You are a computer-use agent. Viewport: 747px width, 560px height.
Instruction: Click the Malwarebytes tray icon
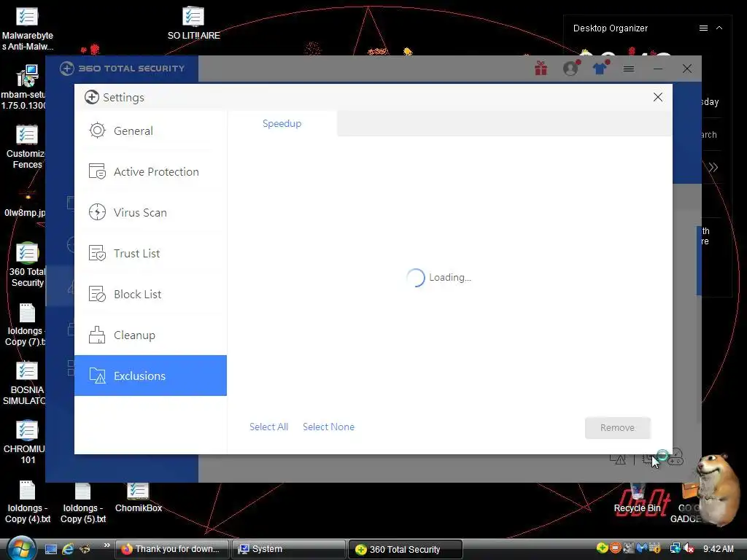tap(641, 548)
